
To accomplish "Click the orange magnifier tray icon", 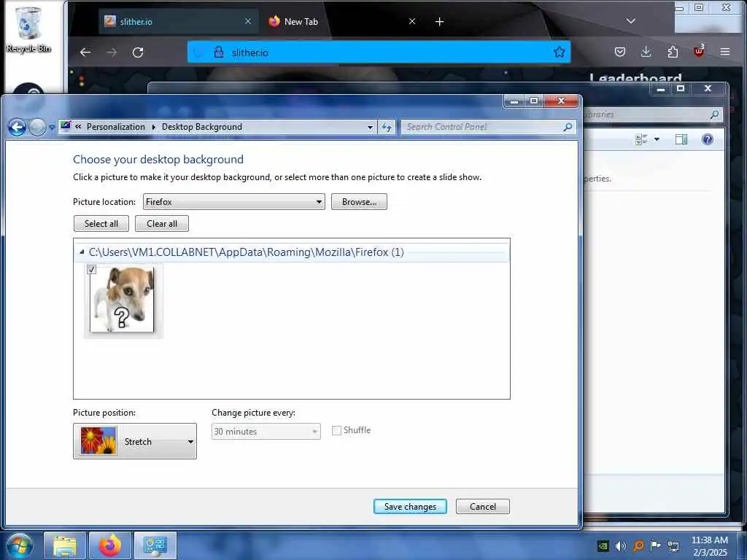I will pos(638,545).
